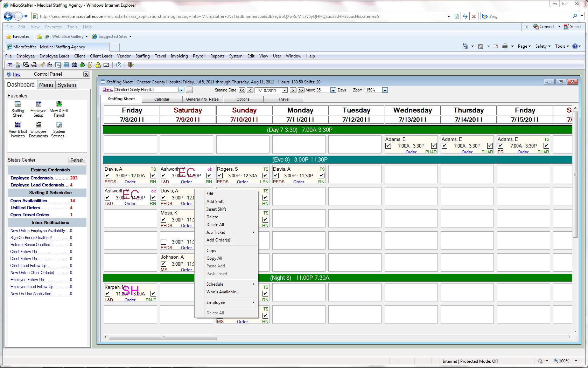
Task: Switch to the General Info_Rates tab
Action: 202,99
